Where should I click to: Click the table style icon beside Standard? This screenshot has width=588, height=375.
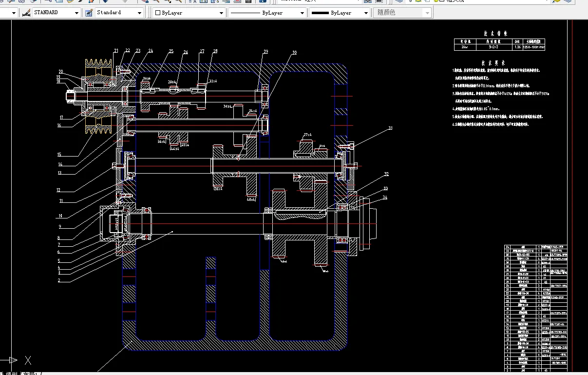(89, 13)
